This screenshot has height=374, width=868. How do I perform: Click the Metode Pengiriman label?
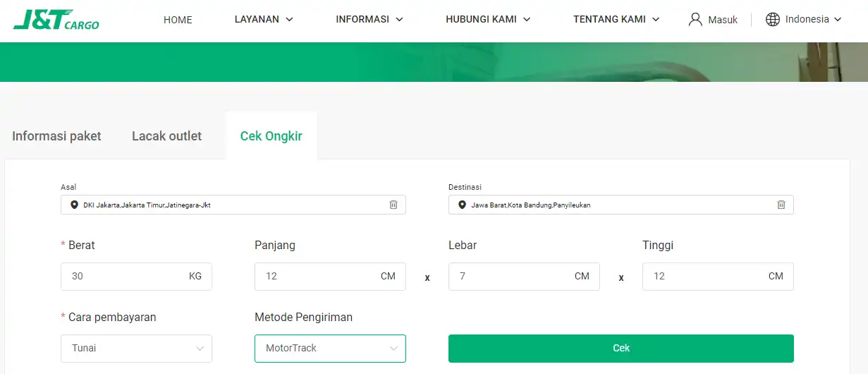pyautogui.click(x=303, y=318)
